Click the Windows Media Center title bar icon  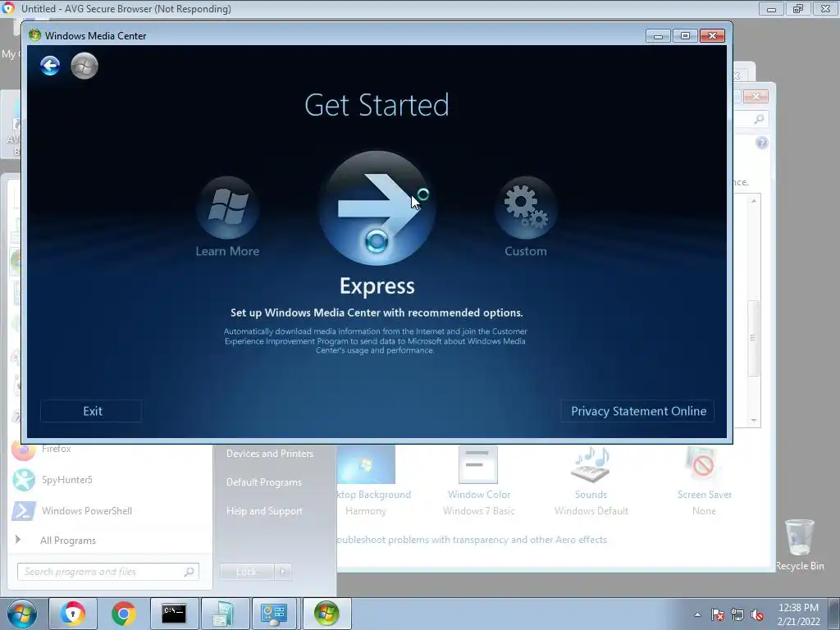(x=34, y=35)
